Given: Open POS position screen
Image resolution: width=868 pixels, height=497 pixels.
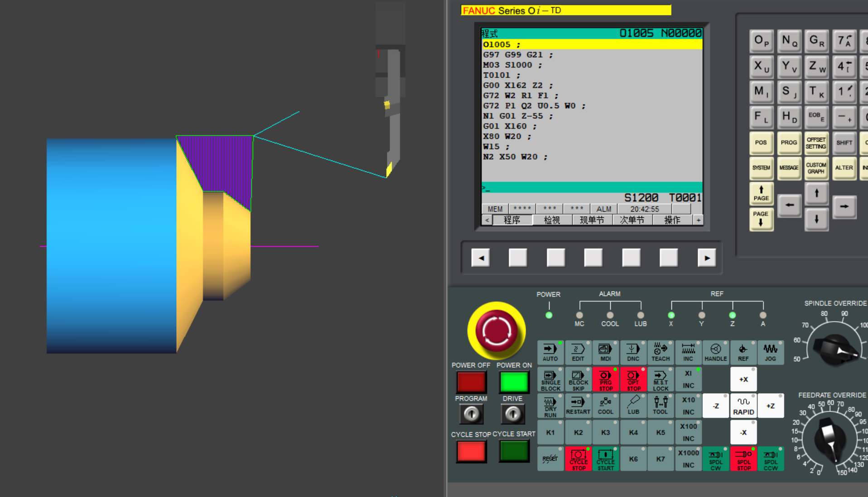Looking at the screenshot, I should point(761,143).
